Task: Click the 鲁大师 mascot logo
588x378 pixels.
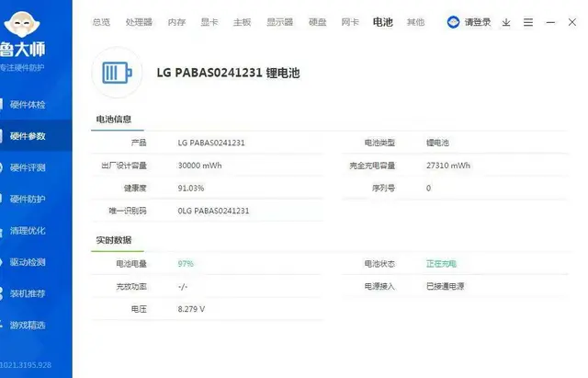Action: tap(22, 24)
